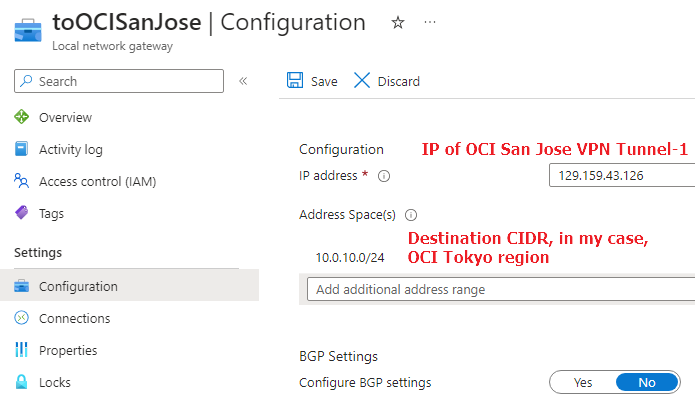Set Configure BGP settings to Yes

tap(583, 382)
